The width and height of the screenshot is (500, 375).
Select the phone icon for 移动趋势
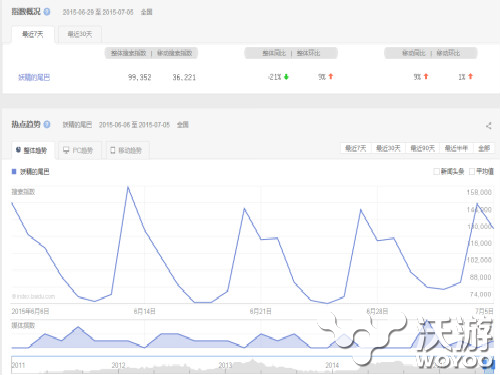pos(113,150)
